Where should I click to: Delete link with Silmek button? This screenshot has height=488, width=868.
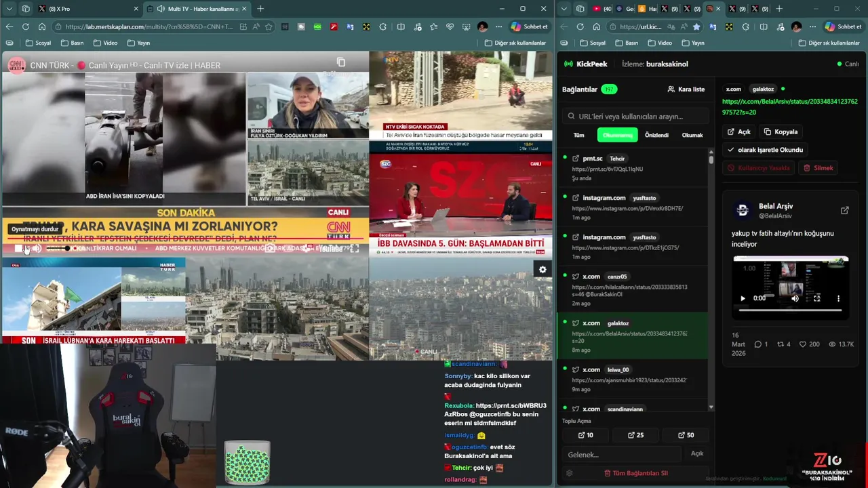pos(818,167)
